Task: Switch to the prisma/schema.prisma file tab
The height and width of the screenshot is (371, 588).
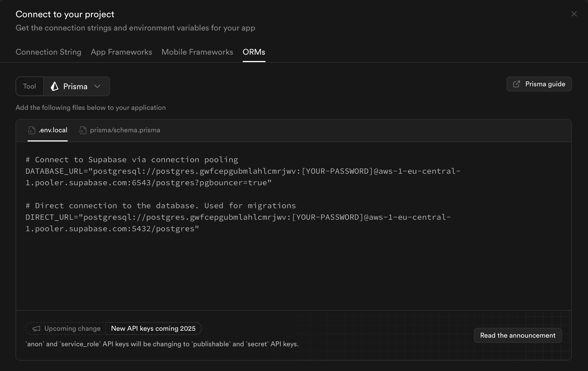Action: pos(120,130)
